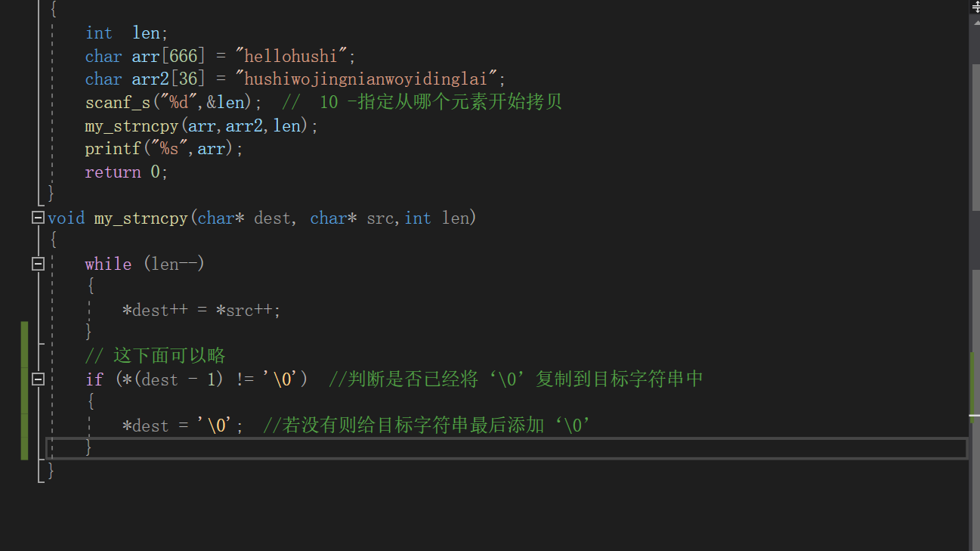The image size is (980, 551).
Task: Click the void keyword of my_strncpy
Action: (x=66, y=218)
